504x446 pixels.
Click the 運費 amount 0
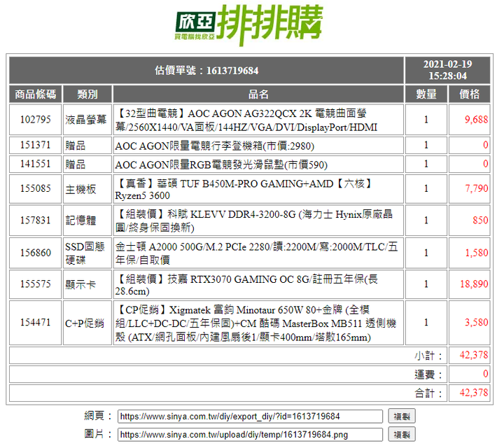(486, 374)
